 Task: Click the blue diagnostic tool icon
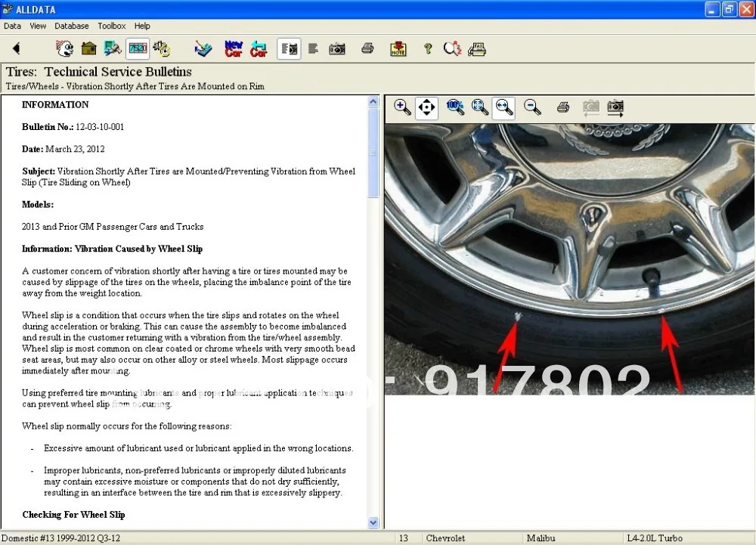pos(203,48)
